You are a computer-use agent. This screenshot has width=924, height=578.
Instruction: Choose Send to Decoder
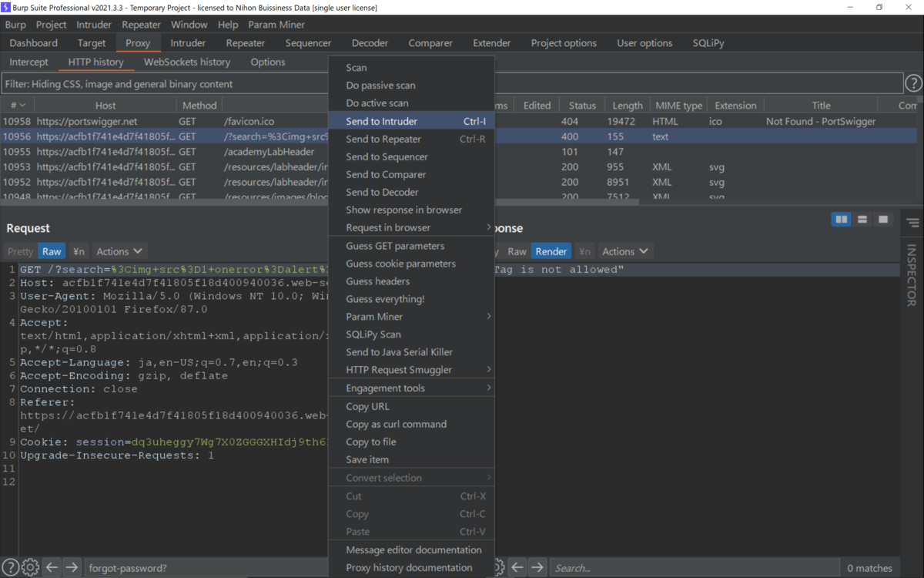pyautogui.click(x=411, y=192)
